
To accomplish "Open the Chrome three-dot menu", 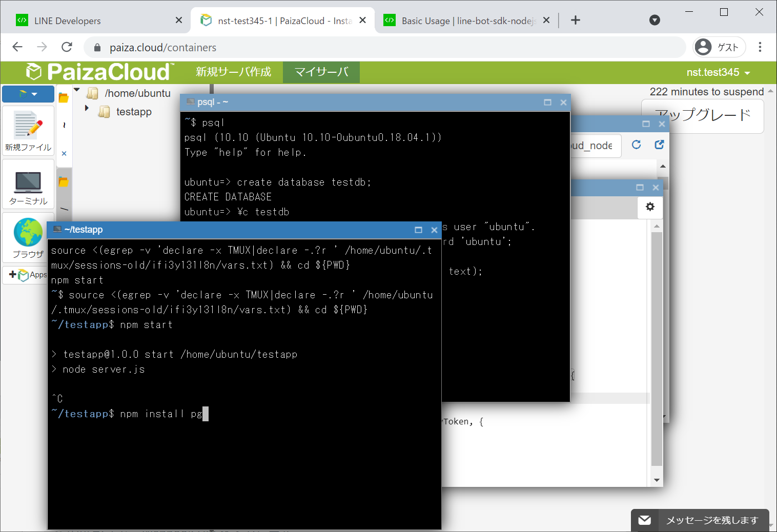I will 760,47.
